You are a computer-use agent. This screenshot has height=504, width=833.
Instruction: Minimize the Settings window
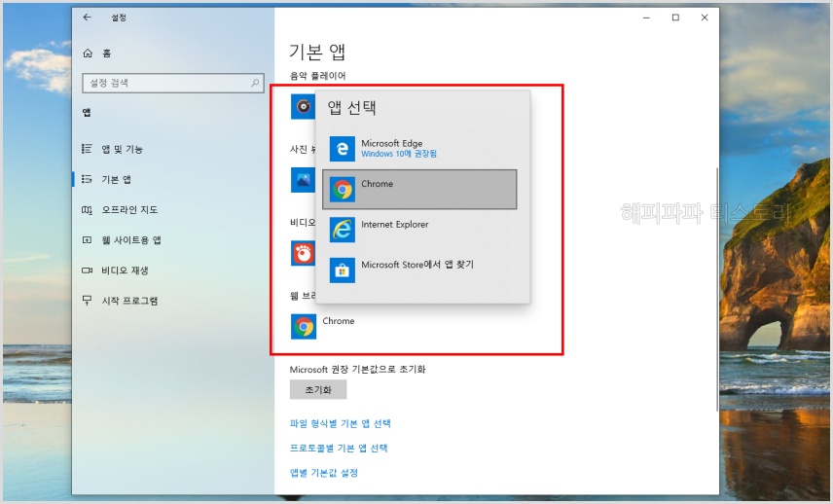pyautogui.click(x=646, y=18)
